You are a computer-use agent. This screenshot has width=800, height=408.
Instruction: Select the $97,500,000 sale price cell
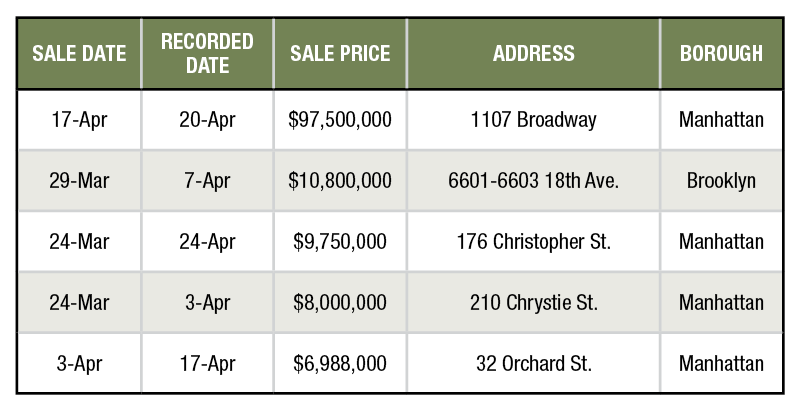(x=340, y=120)
